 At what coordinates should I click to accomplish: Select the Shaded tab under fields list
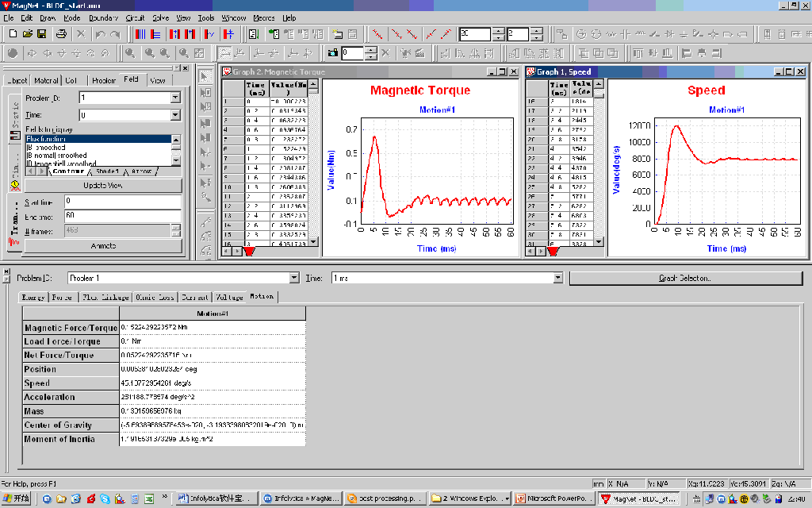click(x=107, y=171)
